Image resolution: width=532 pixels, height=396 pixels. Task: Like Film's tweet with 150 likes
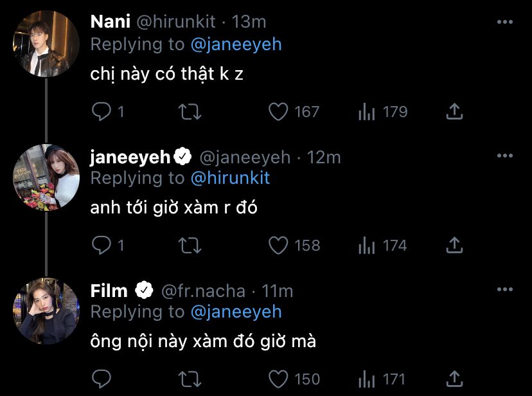278,378
